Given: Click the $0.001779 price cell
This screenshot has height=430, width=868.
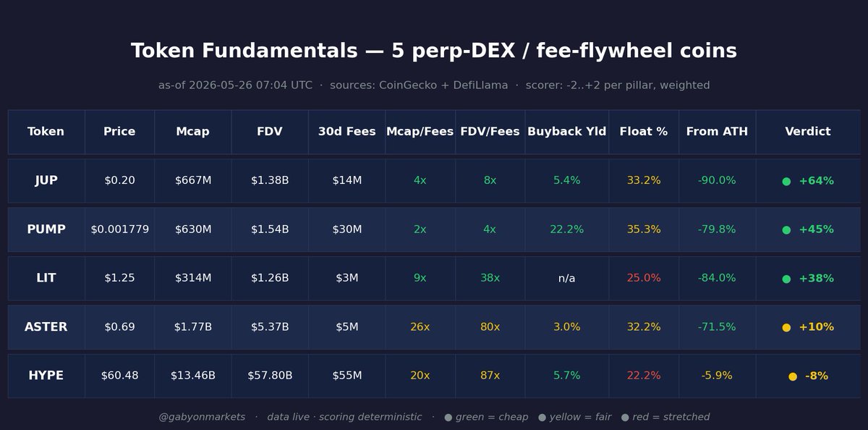Looking at the screenshot, I should point(119,229).
